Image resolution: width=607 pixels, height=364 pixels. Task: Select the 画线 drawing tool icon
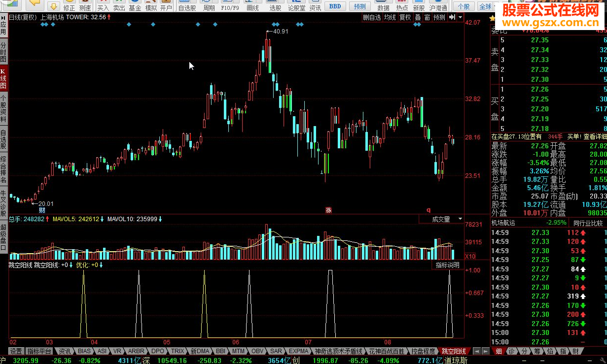click(x=252, y=6)
